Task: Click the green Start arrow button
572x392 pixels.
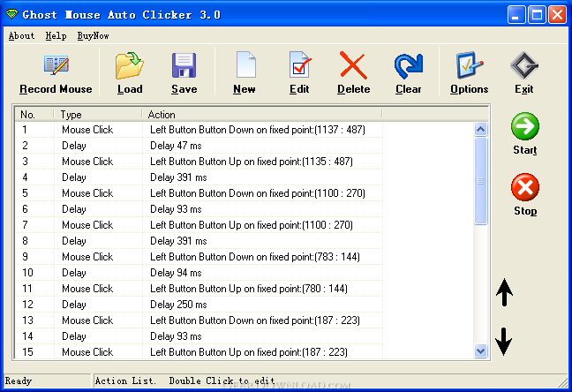Action: (x=525, y=126)
